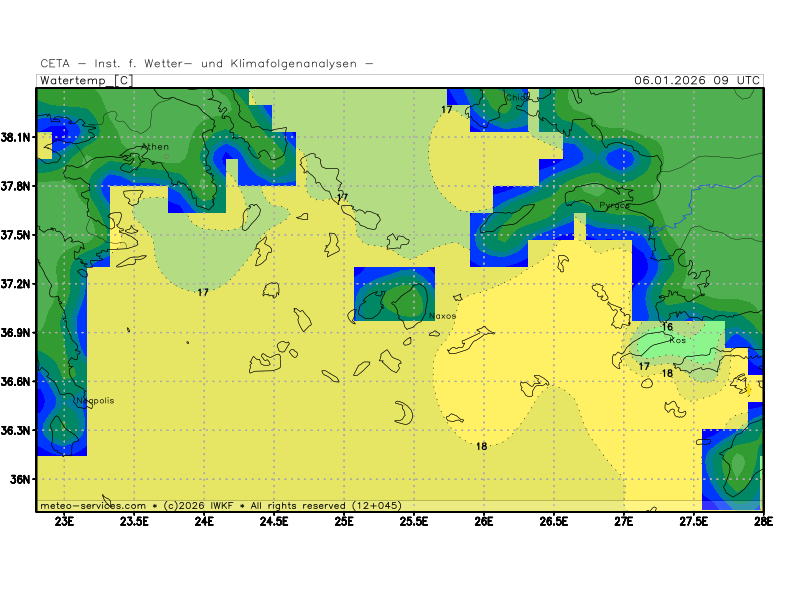Click the 37.2N latitude axis label
Viewport: 800px width, 600px height.
point(20,284)
